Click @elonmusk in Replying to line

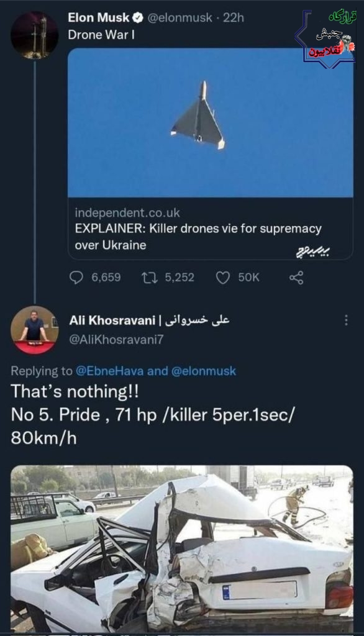203,371
